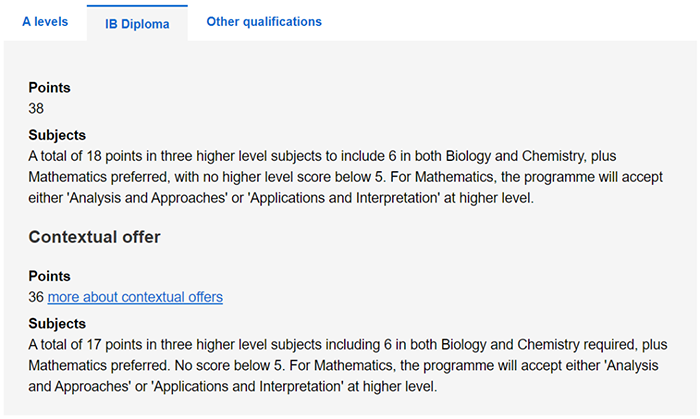Click the 38 points value
Viewport: 700px width, 419px height.
click(x=36, y=108)
